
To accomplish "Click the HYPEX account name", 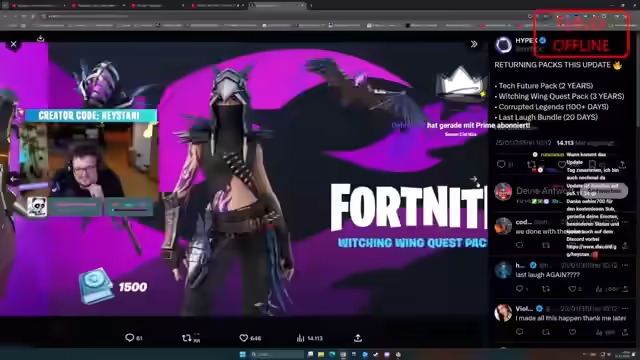I will tap(527, 40).
